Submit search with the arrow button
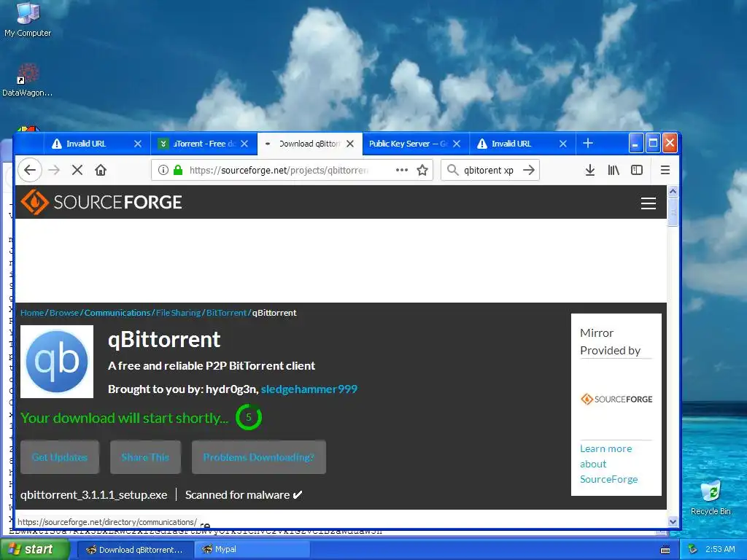Screen dimensions: 747x560 pos(529,170)
